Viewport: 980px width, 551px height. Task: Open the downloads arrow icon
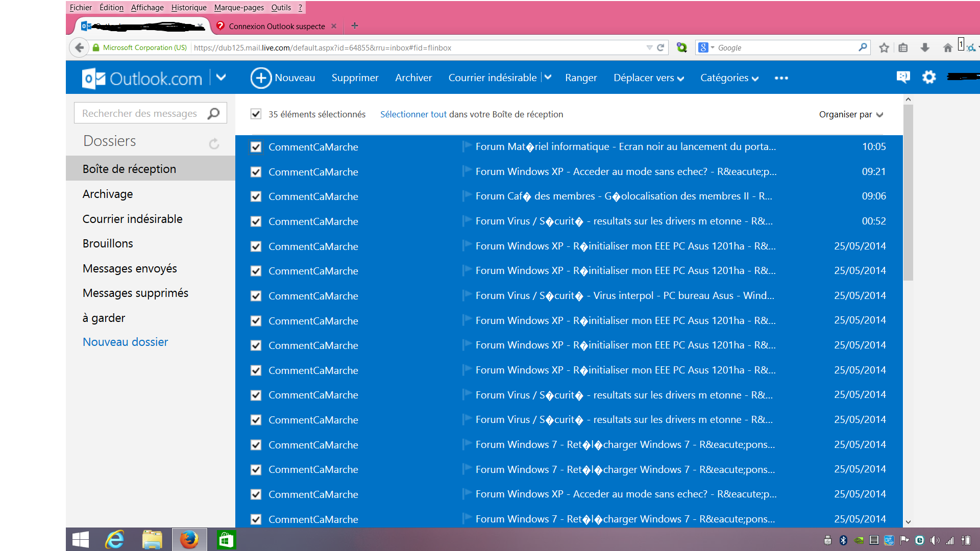(924, 47)
